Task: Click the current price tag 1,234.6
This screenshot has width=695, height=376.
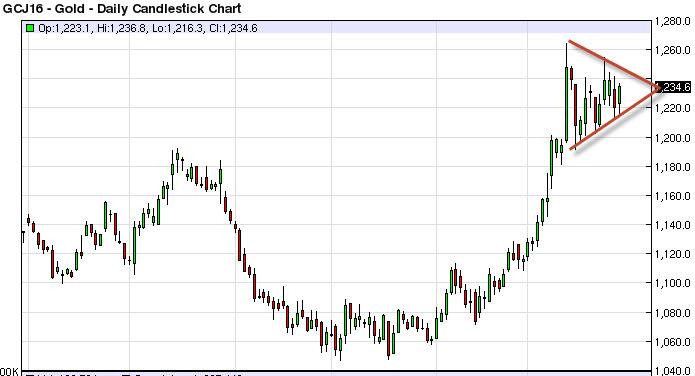Action: (x=674, y=87)
